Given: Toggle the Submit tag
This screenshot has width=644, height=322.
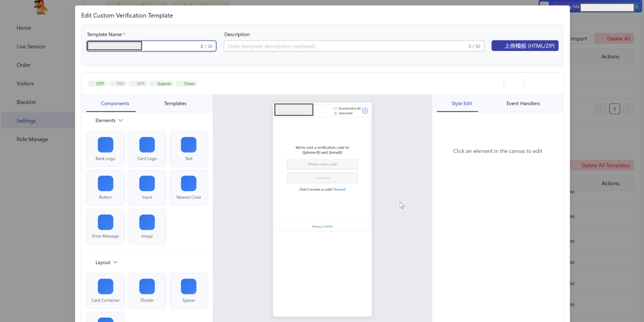Looking at the screenshot, I should click(162, 84).
